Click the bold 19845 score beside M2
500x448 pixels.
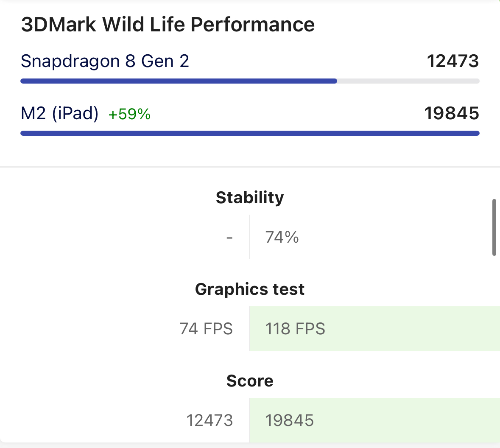[452, 113]
